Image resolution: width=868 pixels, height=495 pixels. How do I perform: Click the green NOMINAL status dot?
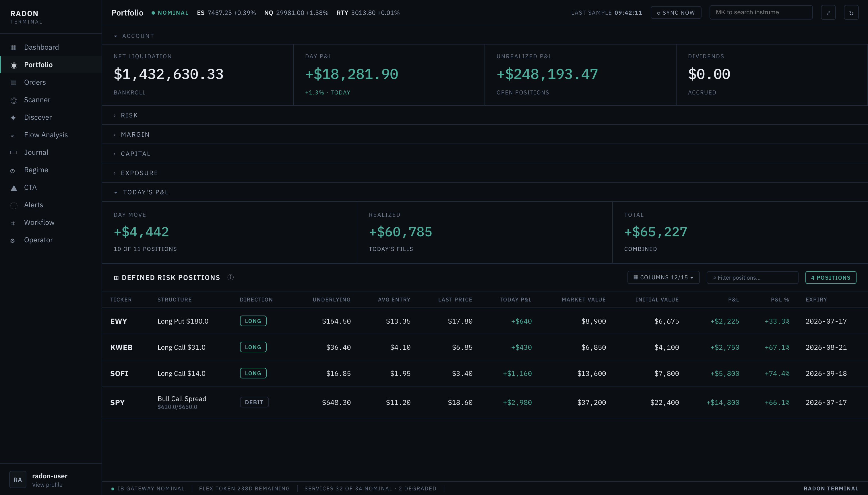pos(153,13)
